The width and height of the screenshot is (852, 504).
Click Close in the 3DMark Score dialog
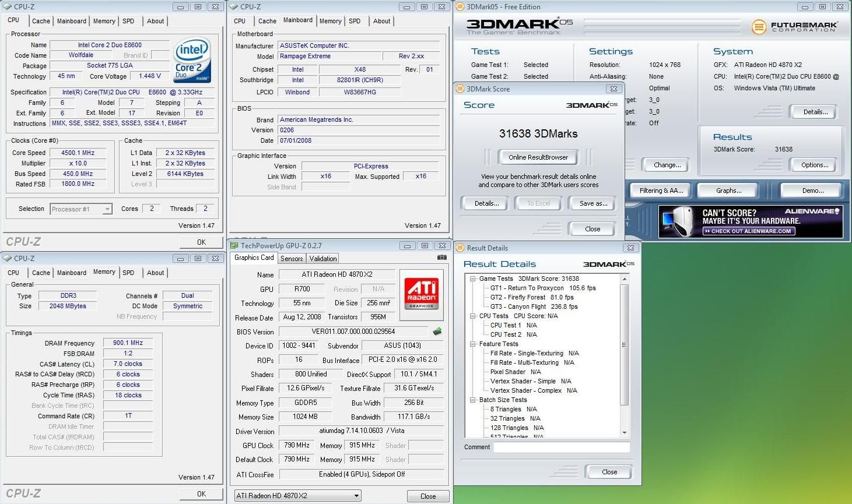pyautogui.click(x=592, y=229)
